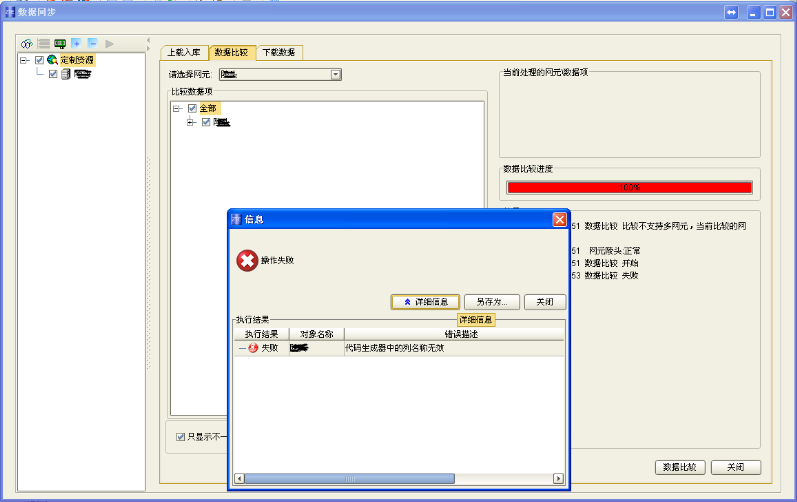
Task: Click the 另存为... button in the dialog
Action: pos(492,301)
